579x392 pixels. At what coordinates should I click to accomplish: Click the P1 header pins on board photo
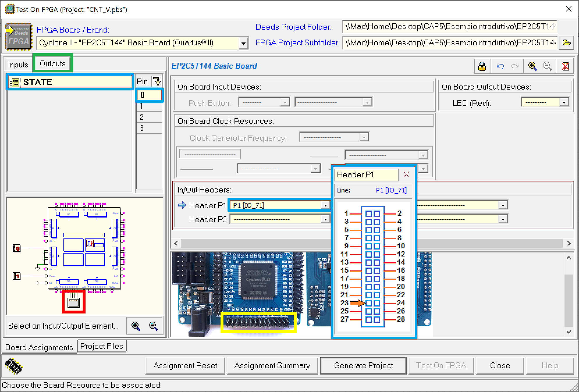tap(258, 322)
